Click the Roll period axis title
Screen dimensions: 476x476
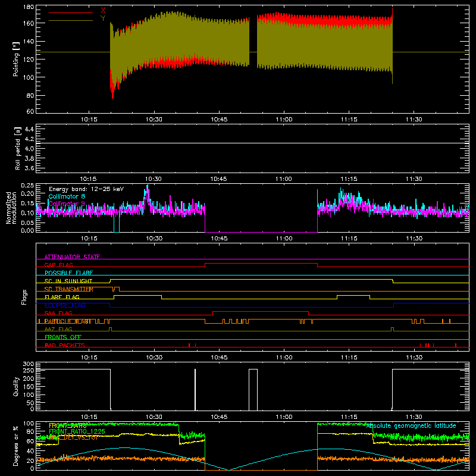[x=18, y=148]
